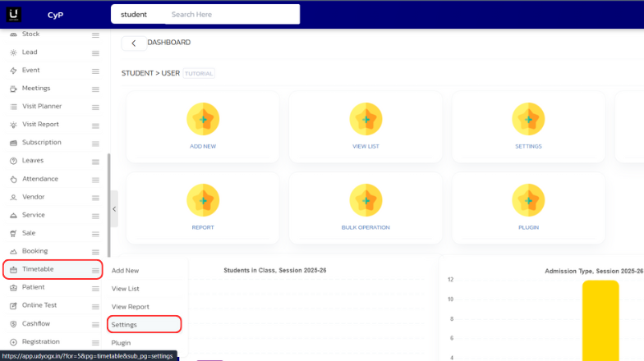Viewport: 644px width, 361px height.
Task: Select Settings in Timetable submenu
Action: pos(124,325)
